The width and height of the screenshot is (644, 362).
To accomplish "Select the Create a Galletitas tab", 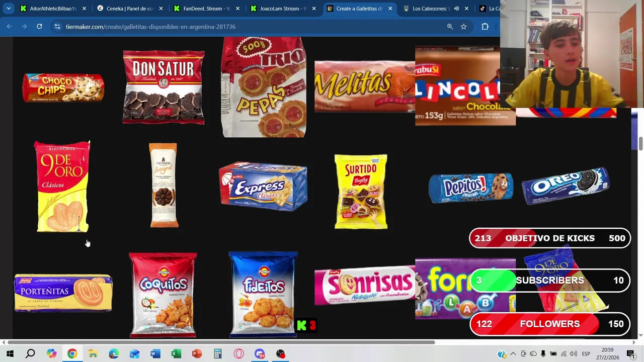I will (x=359, y=9).
